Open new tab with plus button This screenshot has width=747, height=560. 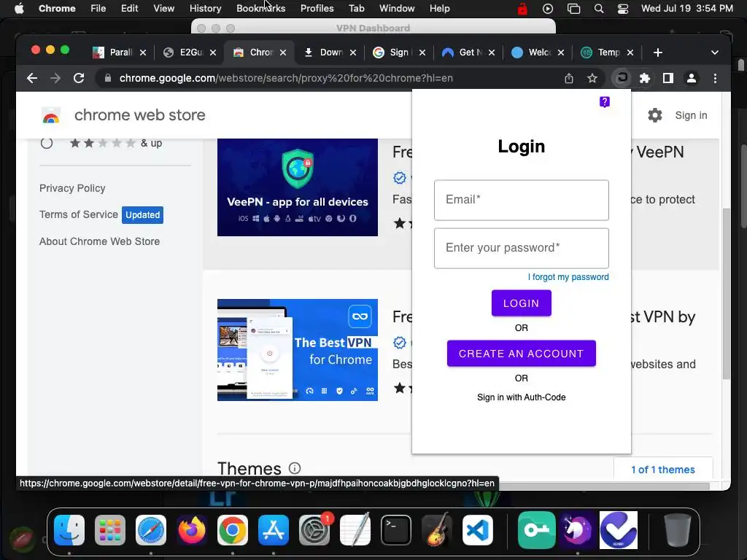[x=657, y=52]
